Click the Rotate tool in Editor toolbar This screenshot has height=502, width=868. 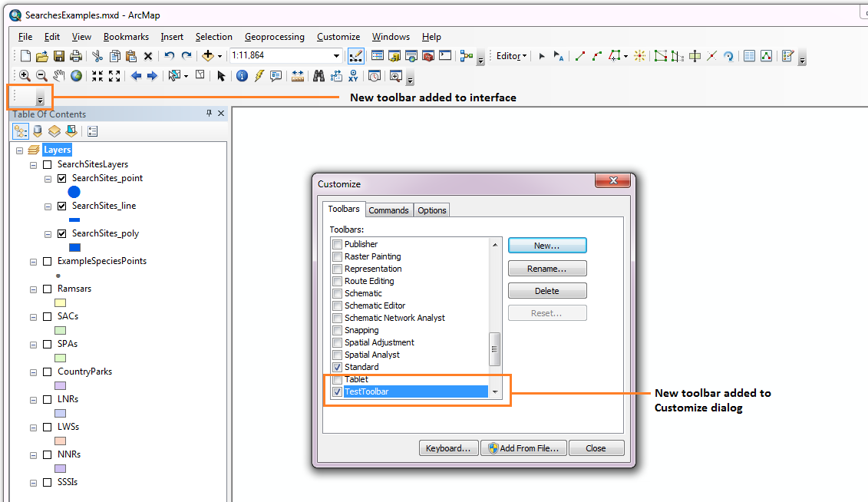[x=728, y=56]
